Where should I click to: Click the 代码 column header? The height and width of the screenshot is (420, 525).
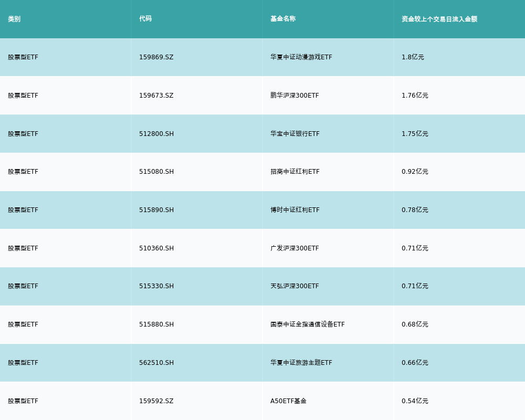pos(145,19)
